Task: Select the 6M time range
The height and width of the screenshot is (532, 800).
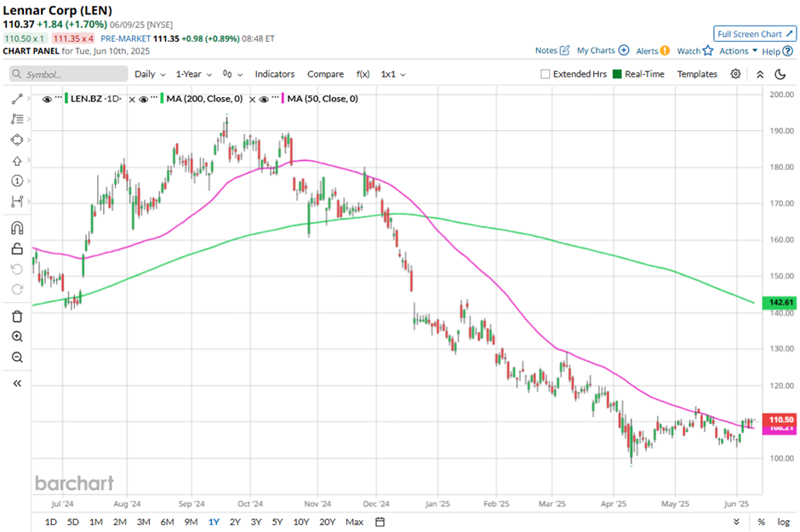Action: (168, 522)
